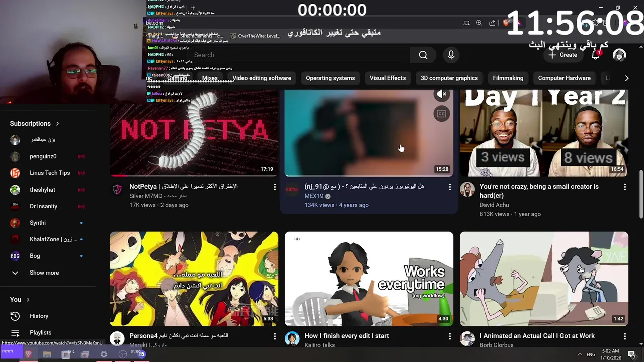Open the taskbar notification center icon
This screenshot has width=644, height=362.
(632, 354)
